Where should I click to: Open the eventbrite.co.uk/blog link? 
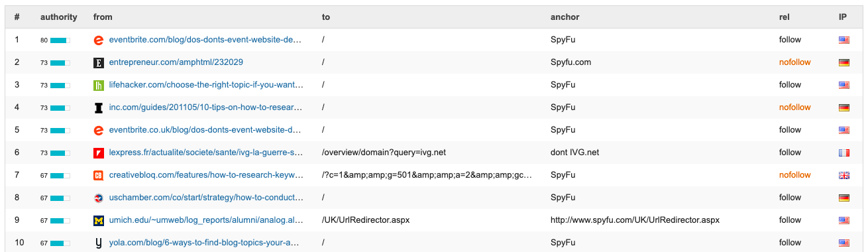[205, 130]
